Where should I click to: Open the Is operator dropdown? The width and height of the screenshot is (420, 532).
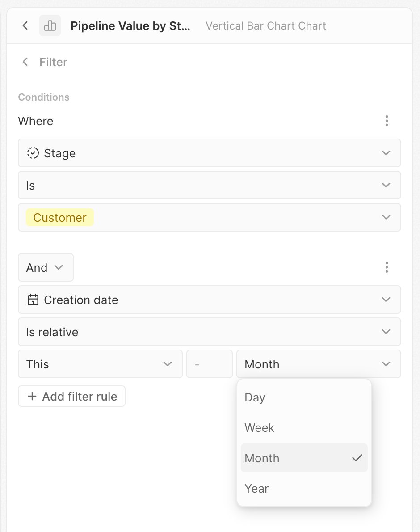(210, 185)
